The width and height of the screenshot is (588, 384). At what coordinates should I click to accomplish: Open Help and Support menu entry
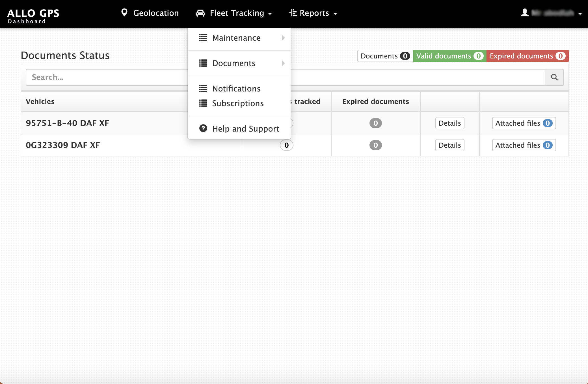(x=245, y=129)
